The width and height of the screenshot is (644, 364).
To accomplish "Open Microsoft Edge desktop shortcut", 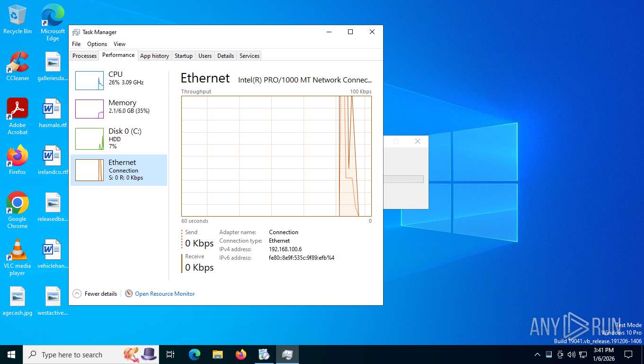I will click(x=53, y=22).
